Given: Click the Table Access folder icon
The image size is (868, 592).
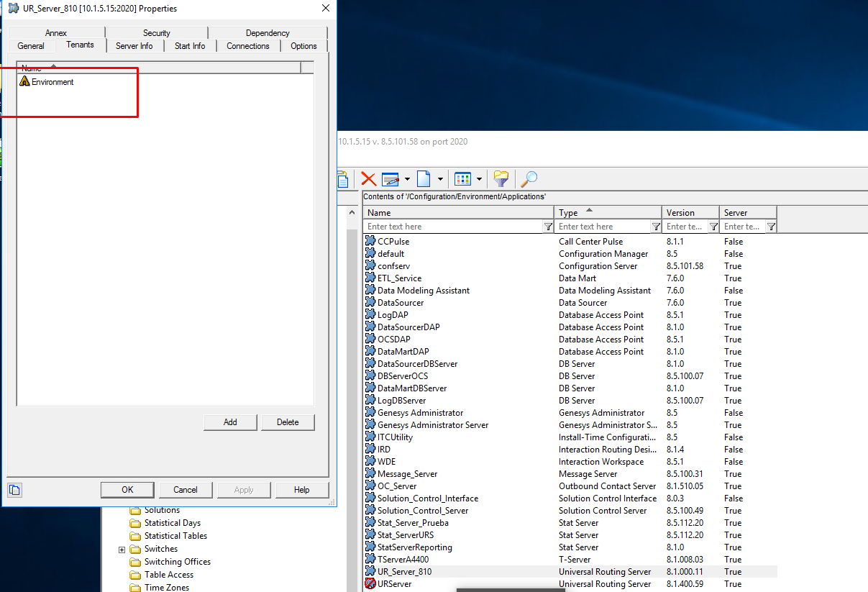Looking at the screenshot, I should [135, 575].
